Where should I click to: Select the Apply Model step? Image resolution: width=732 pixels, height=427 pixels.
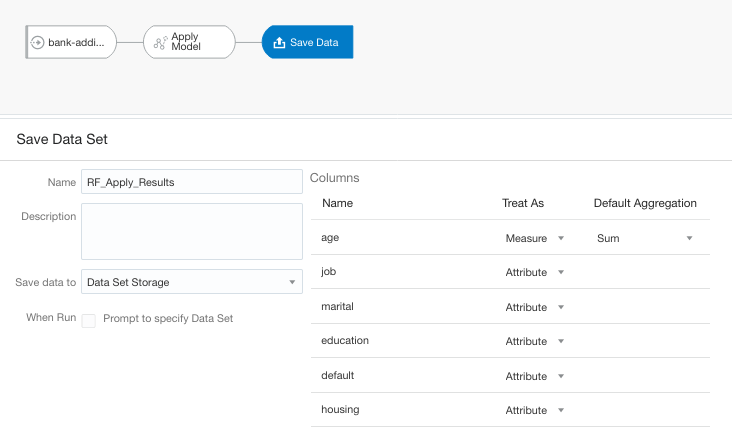click(189, 42)
